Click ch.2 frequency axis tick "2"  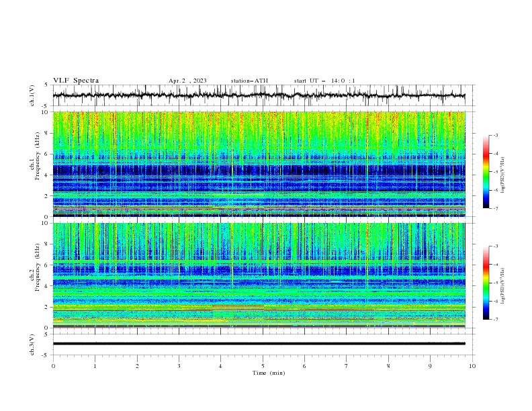pyautogui.click(x=46, y=307)
